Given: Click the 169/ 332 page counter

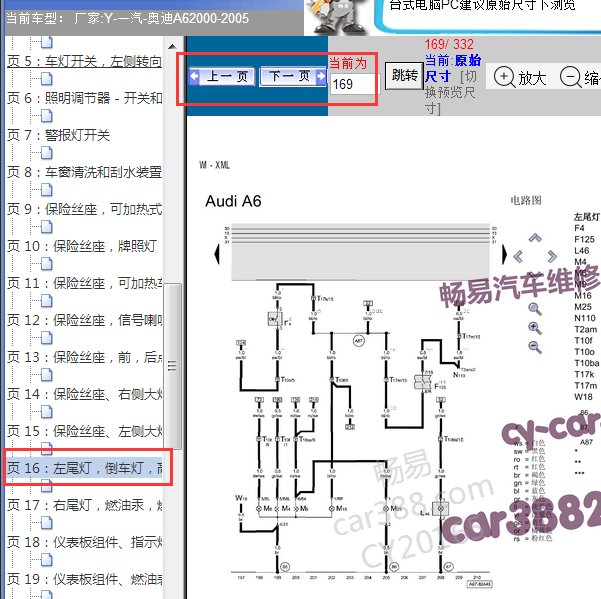Looking at the screenshot, I should (449, 44).
